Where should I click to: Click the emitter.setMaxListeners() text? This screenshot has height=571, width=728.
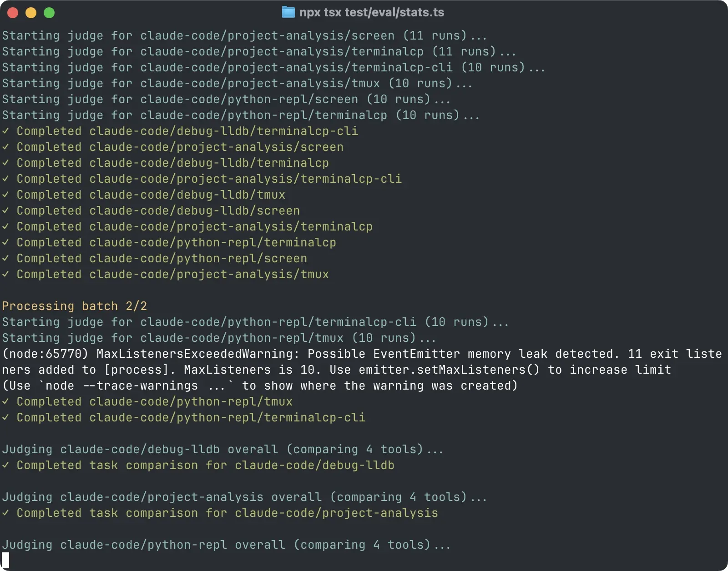click(x=449, y=370)
